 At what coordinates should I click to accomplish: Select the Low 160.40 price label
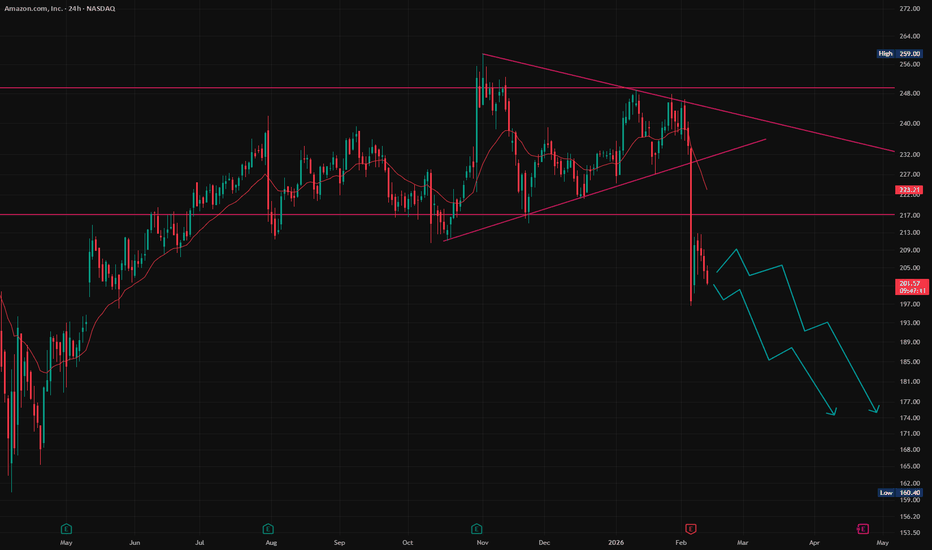(900, 492)
